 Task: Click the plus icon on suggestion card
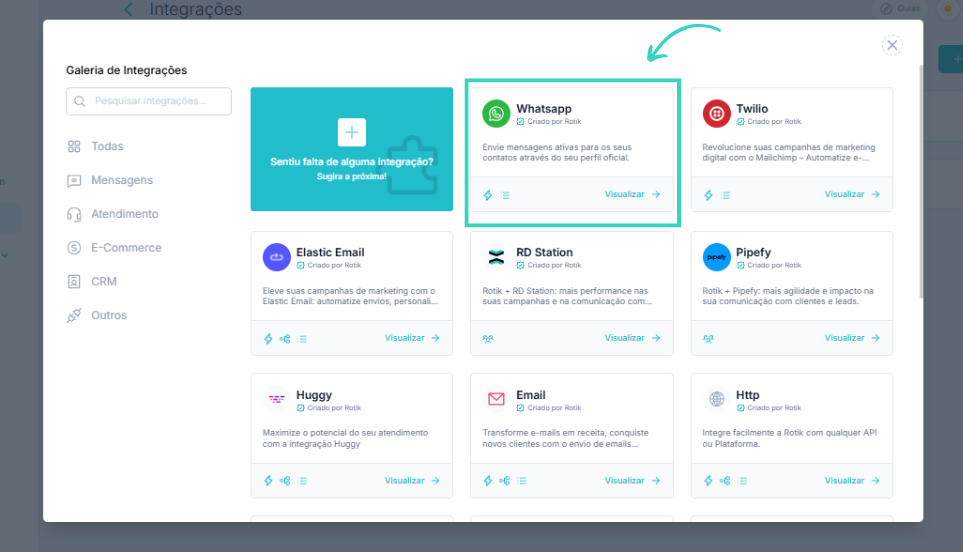[x=351, y=132]
